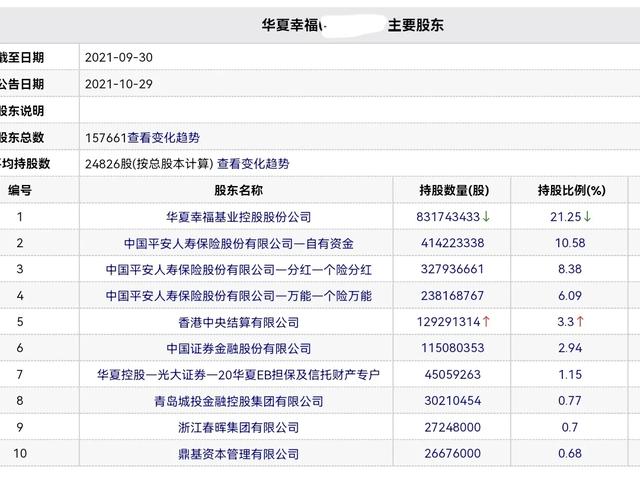The width and height of the screenshot is (640, 479).
Task: Open shareholder 香港中央结算有限公司
Action: click(x=238, y=322)
